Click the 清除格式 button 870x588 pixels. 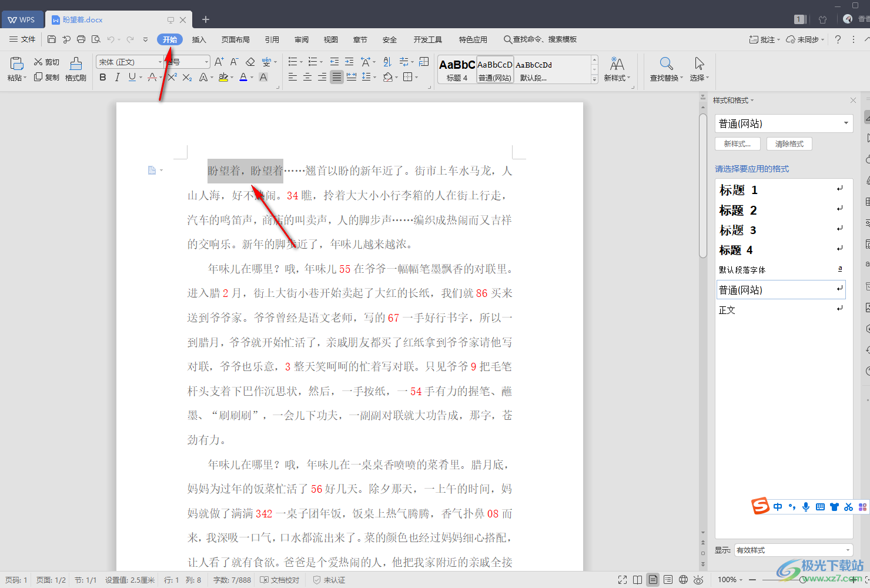(789, 143)
